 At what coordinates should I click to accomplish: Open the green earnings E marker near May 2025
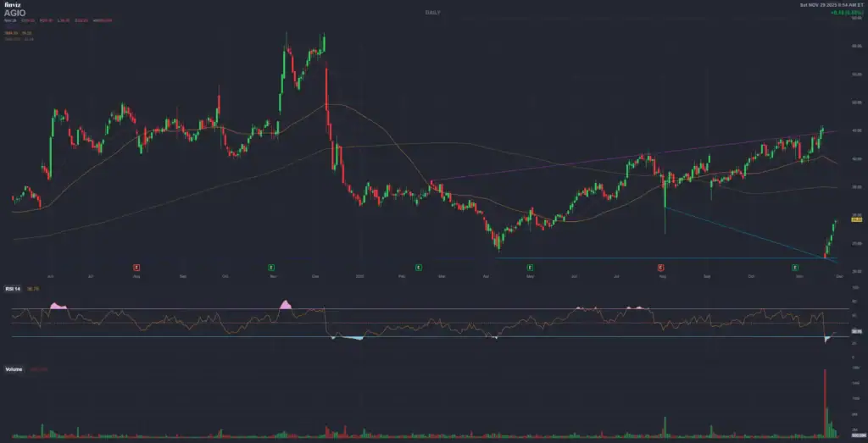click(529, 267)
